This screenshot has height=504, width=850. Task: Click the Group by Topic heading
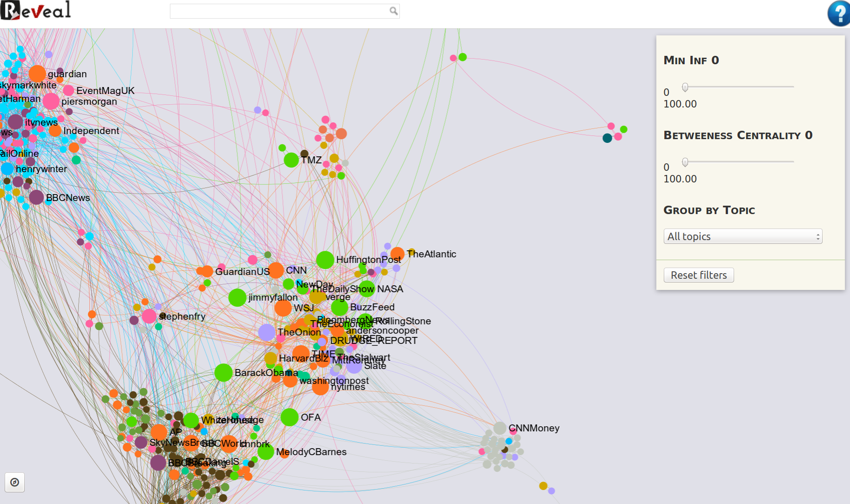point(709,210)
